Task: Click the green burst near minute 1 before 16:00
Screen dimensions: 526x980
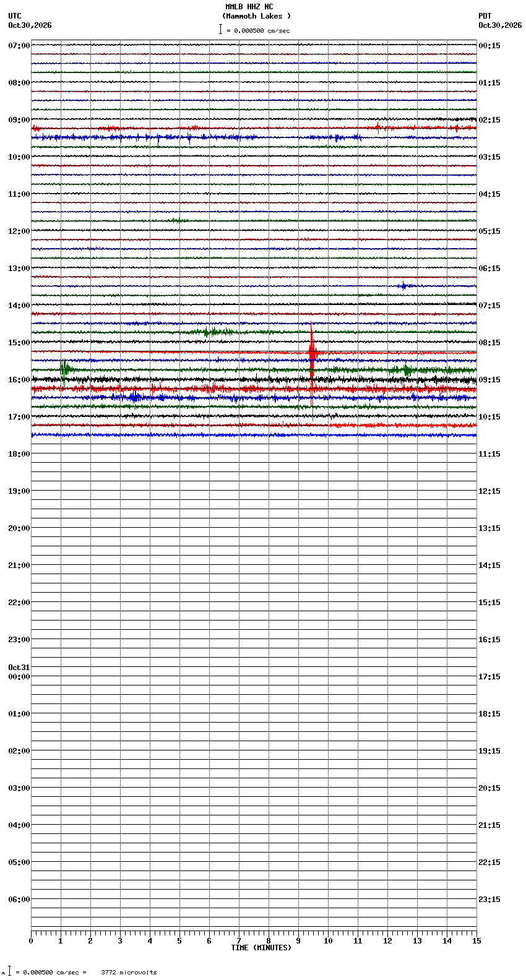Action: click(66, 370)
